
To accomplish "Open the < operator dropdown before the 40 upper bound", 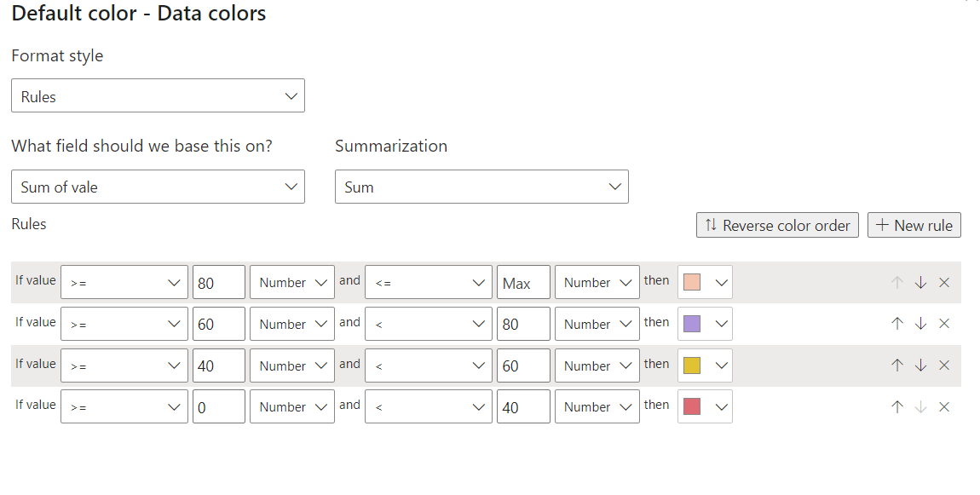I will [429, 407].
